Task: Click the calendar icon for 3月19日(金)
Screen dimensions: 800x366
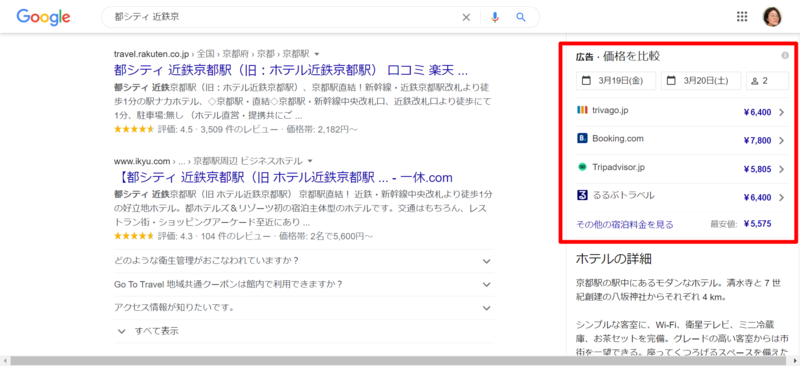Action: (x=586, y=80)
